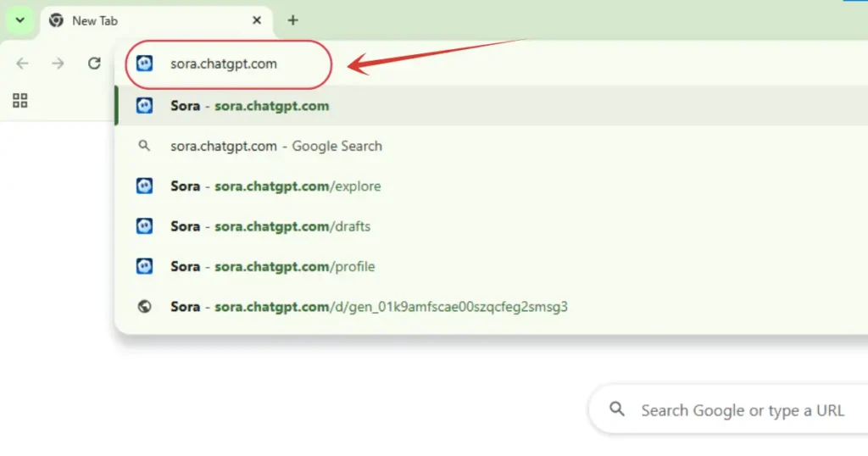Expand the tab search dropdown arrow
The width and height of the screenshot is (868, 456).
click(x=20, y=20)
